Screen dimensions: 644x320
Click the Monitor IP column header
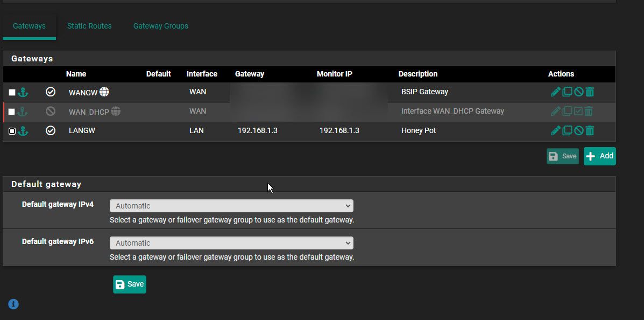(335, 74)
